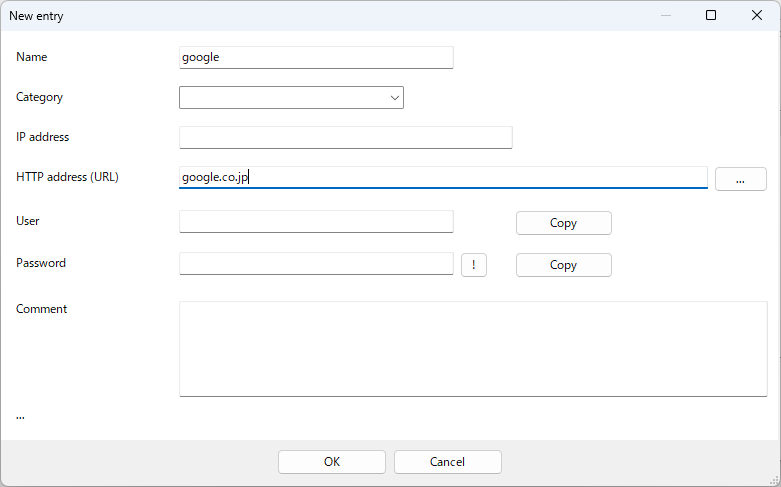Screen dimensions: 781x487
Task: Place cursor in the google.co.jp URL field
Action: (x=443, y=177)
